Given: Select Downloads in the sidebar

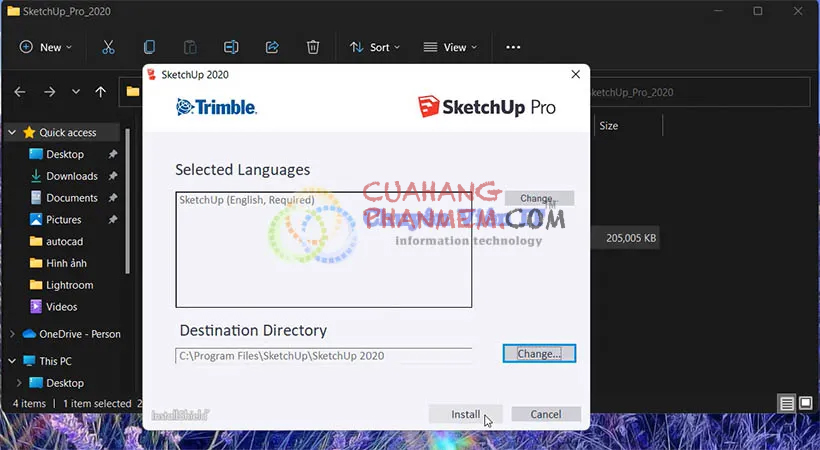Looking at the screenshot, I should pos(72,176).
